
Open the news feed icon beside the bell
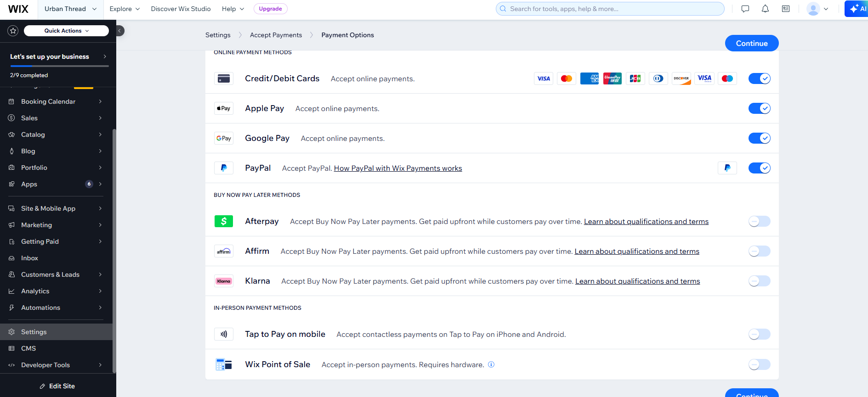(786, 9)
